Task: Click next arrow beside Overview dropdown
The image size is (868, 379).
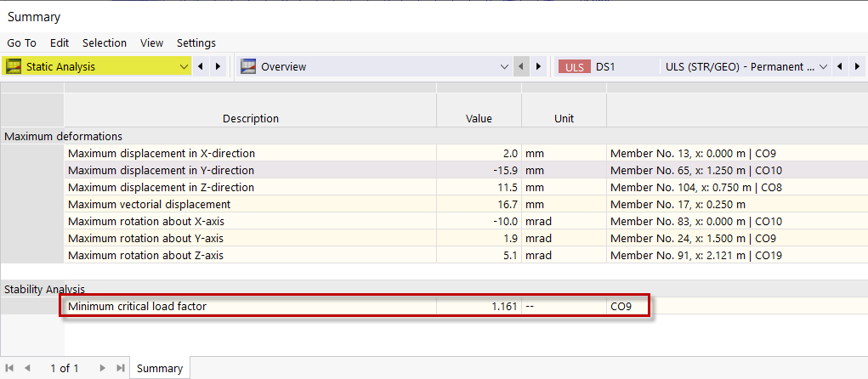Action: click(539, 66)
